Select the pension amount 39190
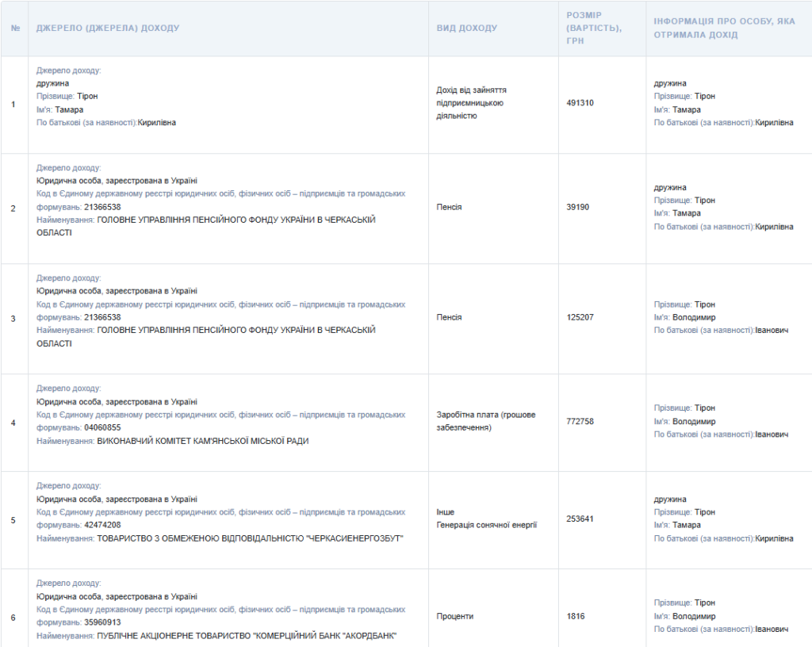 pos(577,207)
